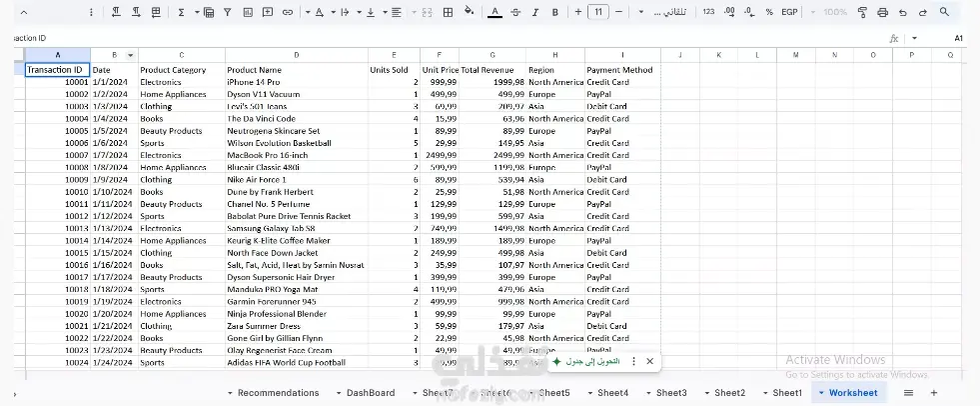
Task: Click the curved arrow icon beside the magnifier
Action: pos(922,12)
